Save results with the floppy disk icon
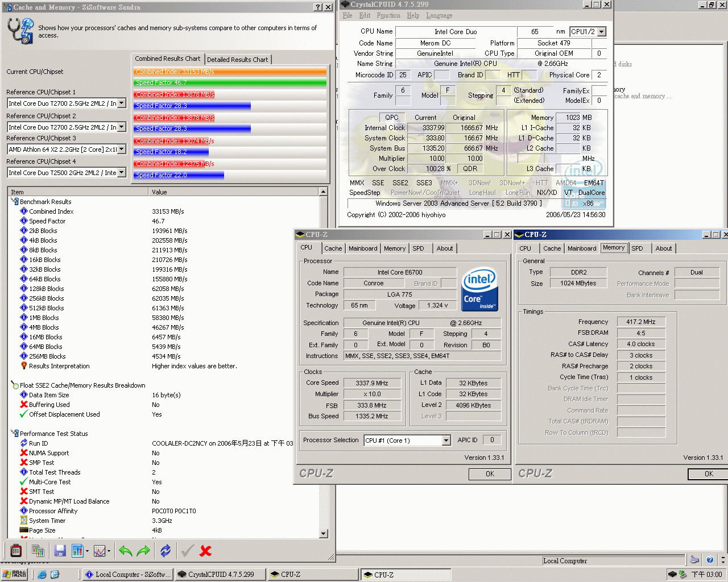 [60, 550]
